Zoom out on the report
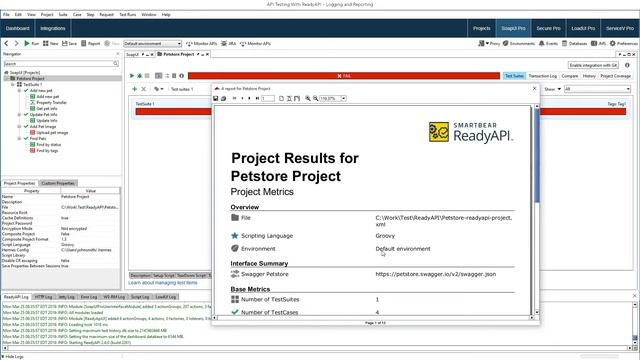The height and width of the screenshot is (360, 640). click(316, 98)
